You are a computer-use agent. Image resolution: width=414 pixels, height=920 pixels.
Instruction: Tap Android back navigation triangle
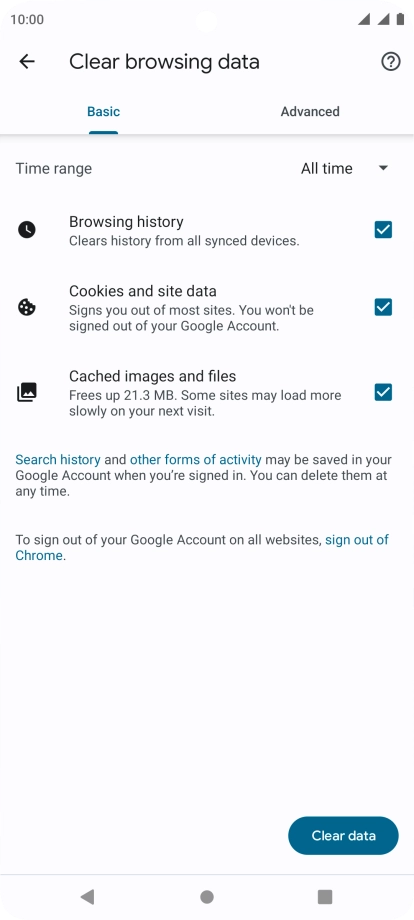pos(87,897)
